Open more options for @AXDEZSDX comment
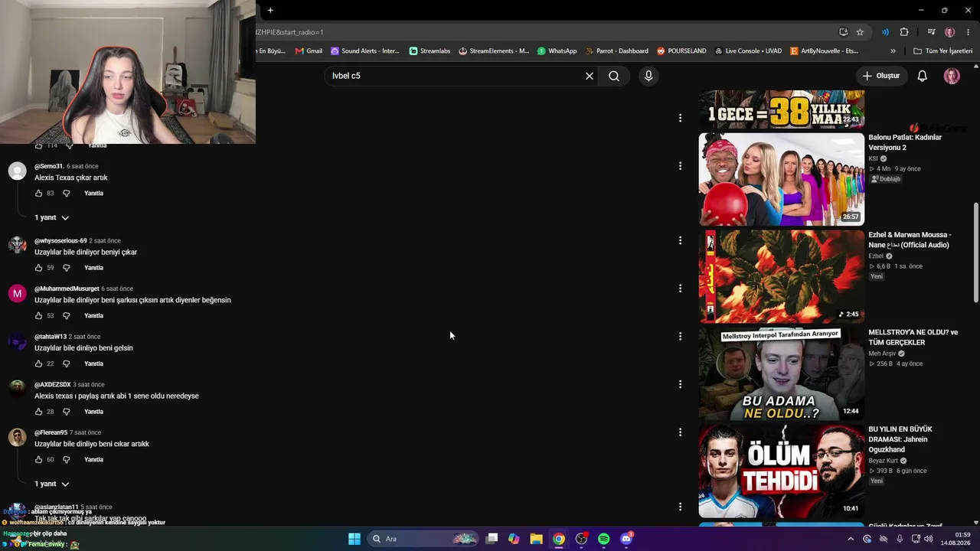Image resolution: width=980 pixels, height=551 pixels. 680,384
